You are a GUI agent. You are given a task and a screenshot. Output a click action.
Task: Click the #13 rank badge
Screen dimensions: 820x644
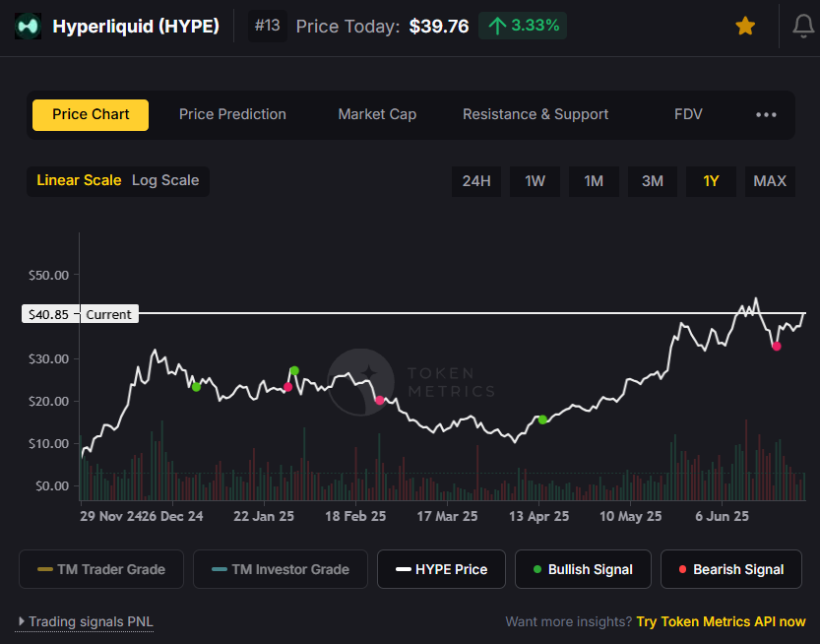[x=267, y=26]
